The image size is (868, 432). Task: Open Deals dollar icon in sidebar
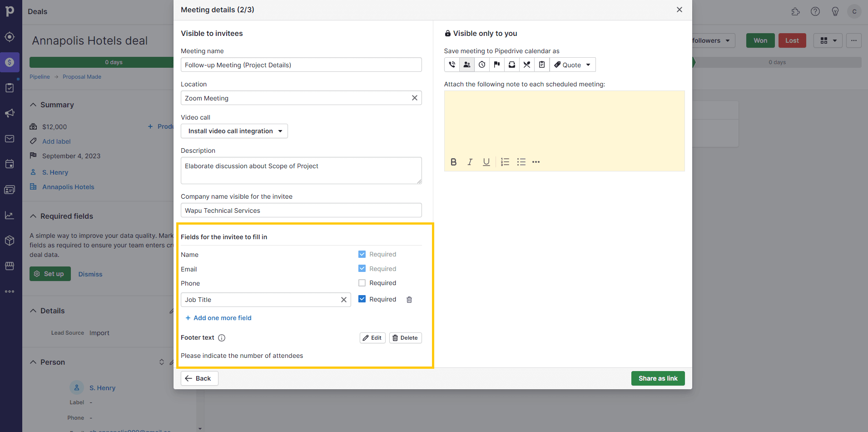[x=10, y=62]
